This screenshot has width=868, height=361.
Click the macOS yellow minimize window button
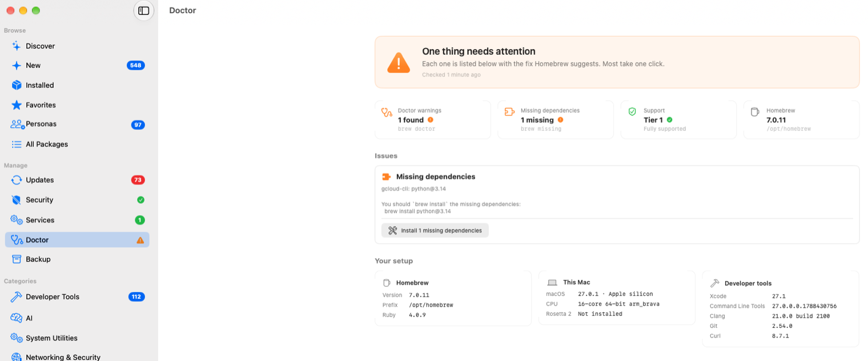[x=23, y=10]
